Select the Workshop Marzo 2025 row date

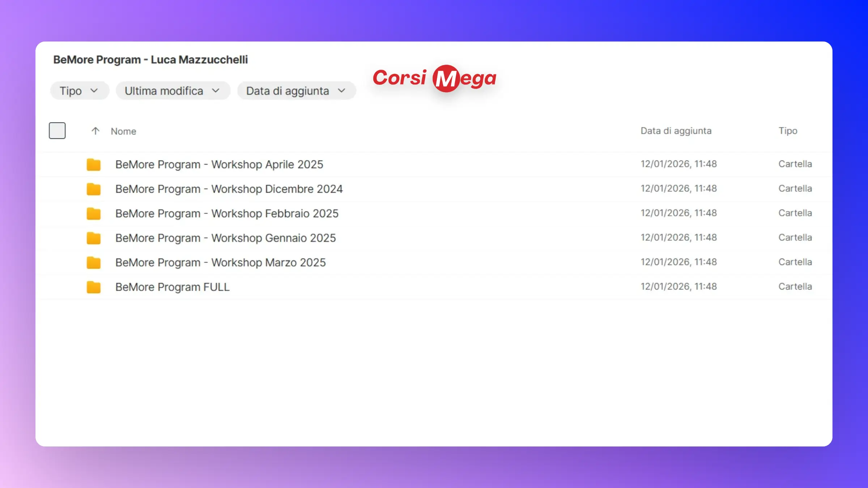click(678, 262)
